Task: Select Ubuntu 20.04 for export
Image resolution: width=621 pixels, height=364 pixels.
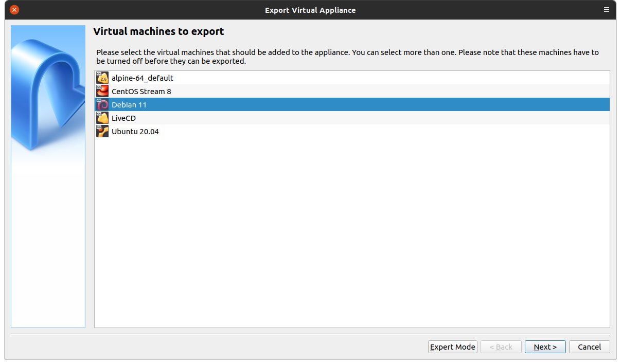Action: tap(135, 132)
